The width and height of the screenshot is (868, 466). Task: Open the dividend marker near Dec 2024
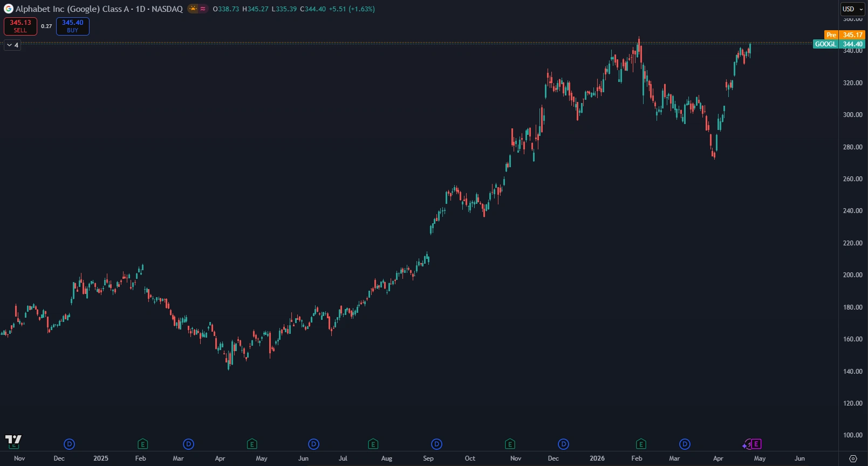69,444
